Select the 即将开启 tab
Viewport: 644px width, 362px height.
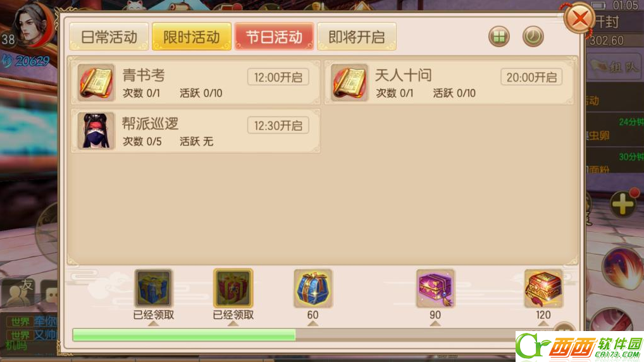tap(357, 37)
